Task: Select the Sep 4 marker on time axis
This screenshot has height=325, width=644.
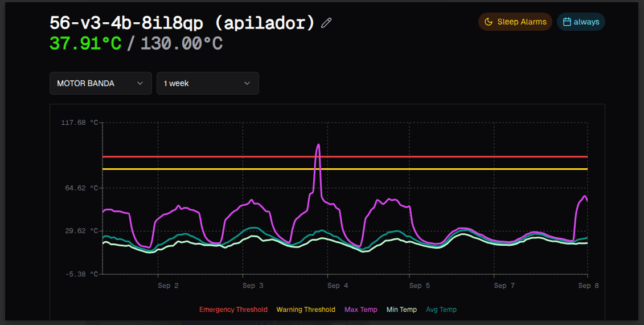Action: coord(334,286)
